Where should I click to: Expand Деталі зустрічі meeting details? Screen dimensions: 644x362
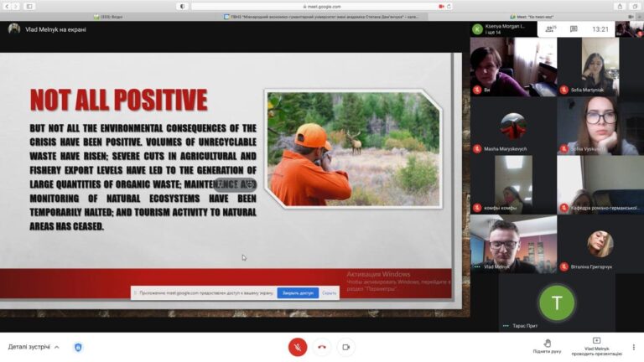click(x=34, y=347)
